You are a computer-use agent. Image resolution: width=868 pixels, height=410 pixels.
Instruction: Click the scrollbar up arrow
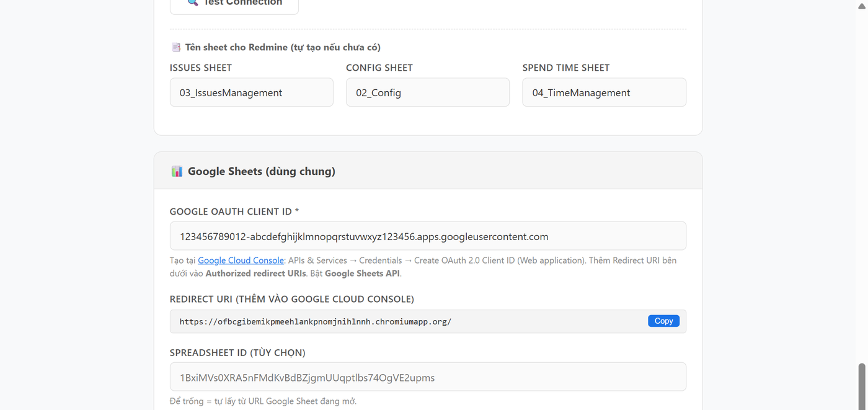point(862,6)
